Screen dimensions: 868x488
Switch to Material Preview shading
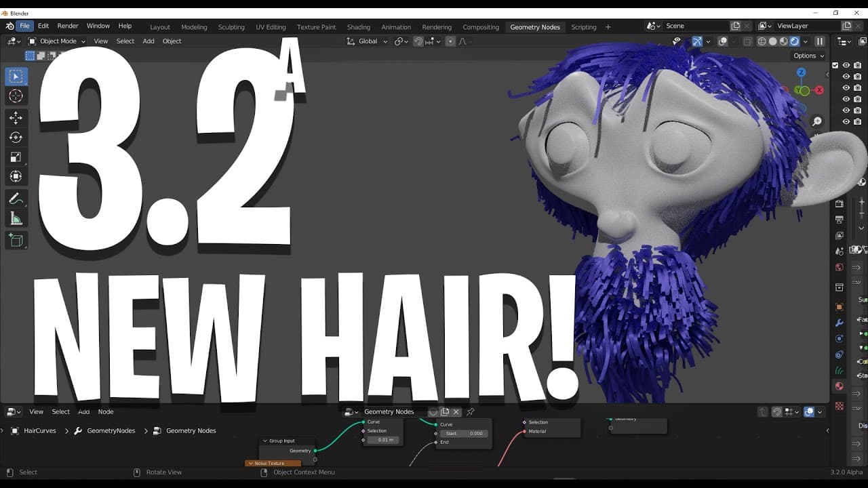[783, 41]
